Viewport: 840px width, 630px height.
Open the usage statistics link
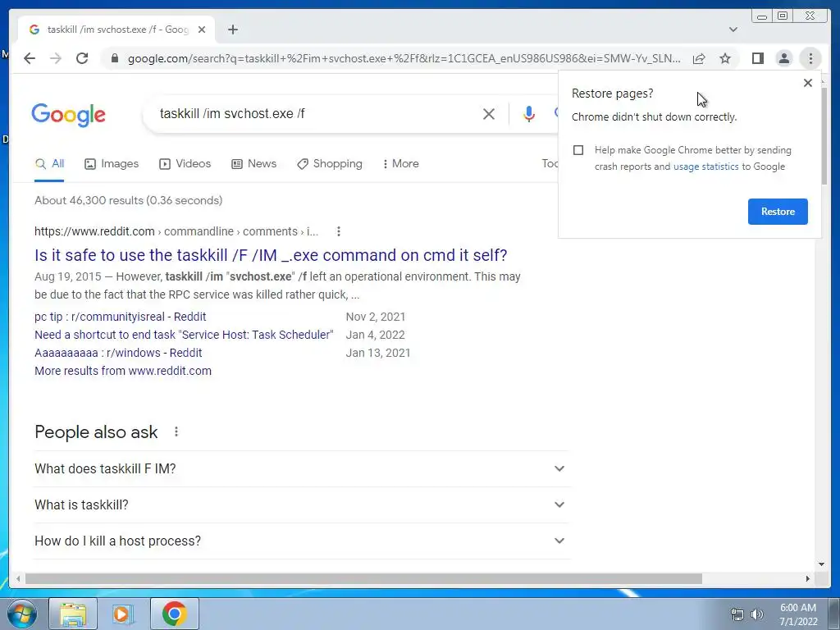tap(705, 167)
